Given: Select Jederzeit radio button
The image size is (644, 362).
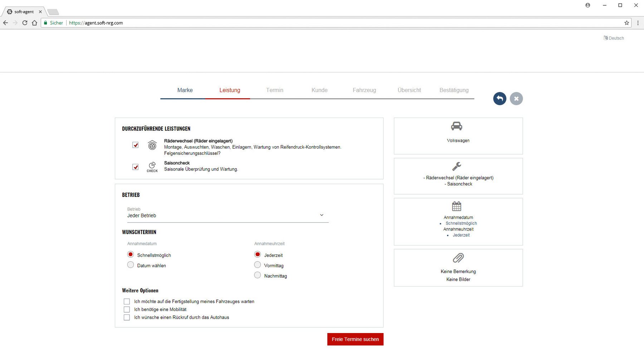Looking at the screenshot, I should point(258,254).
